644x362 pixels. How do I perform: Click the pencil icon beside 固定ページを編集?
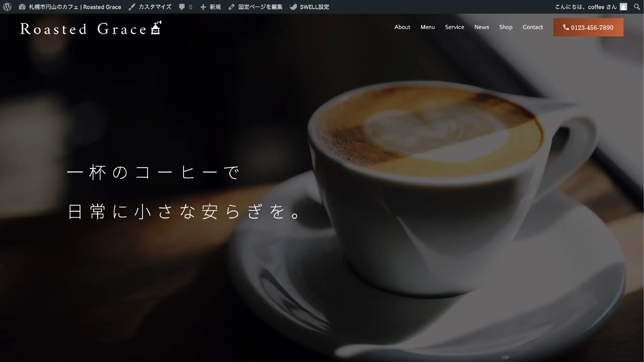click(x=231, y=7)
